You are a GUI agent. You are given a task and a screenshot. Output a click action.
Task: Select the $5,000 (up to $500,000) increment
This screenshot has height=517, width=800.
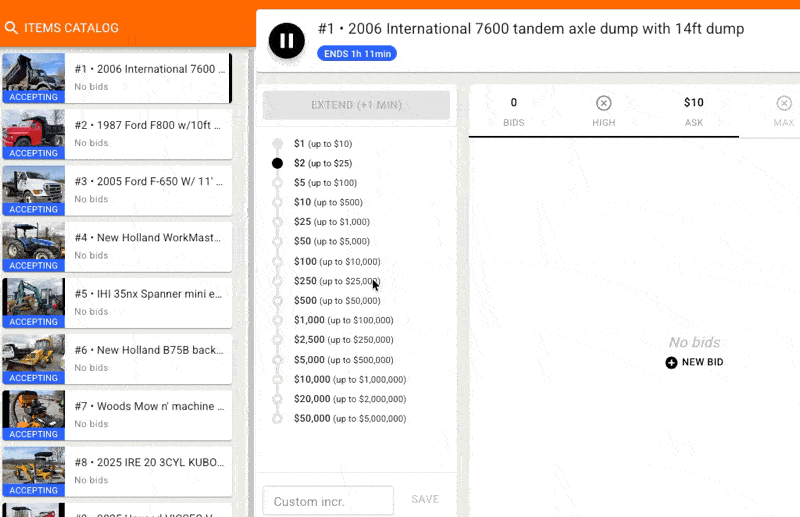(x=343, y=360)
